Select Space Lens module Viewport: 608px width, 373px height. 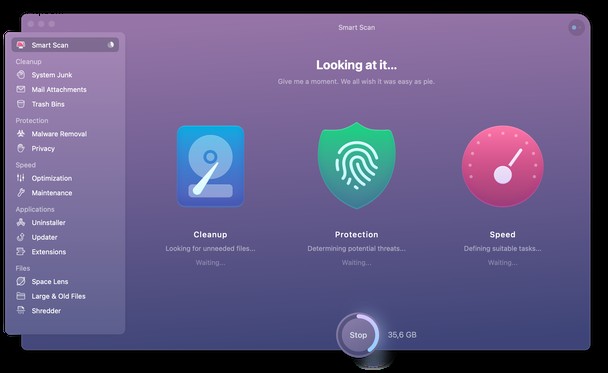(x=49, y=281)
